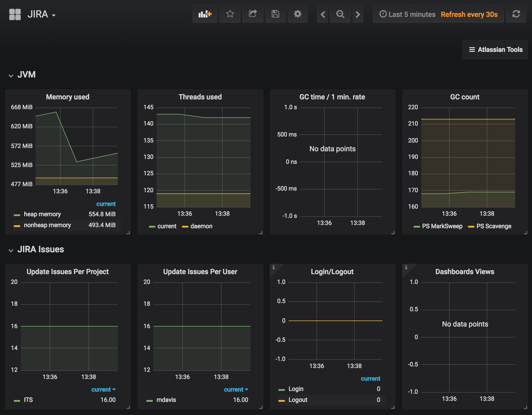Image resolution: width=532 pixels, height=415 pixels.
Task: Click the Add panel icon
Action: [205, 14]
